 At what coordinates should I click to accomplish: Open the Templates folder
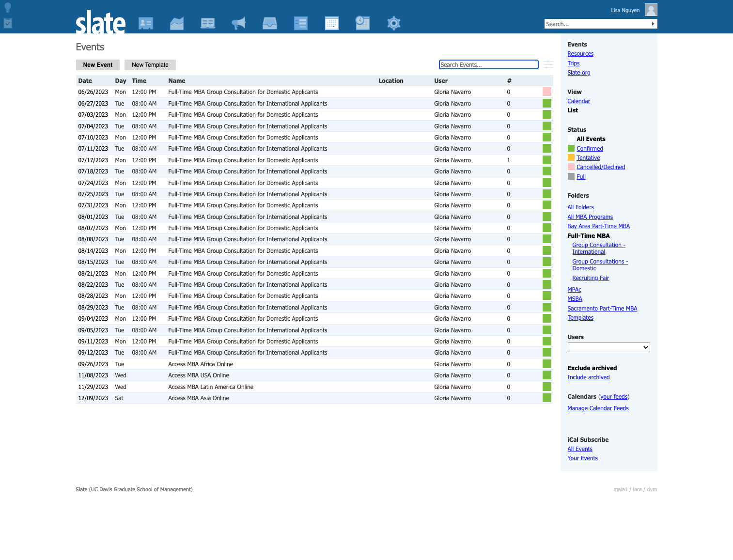[580, 318]
